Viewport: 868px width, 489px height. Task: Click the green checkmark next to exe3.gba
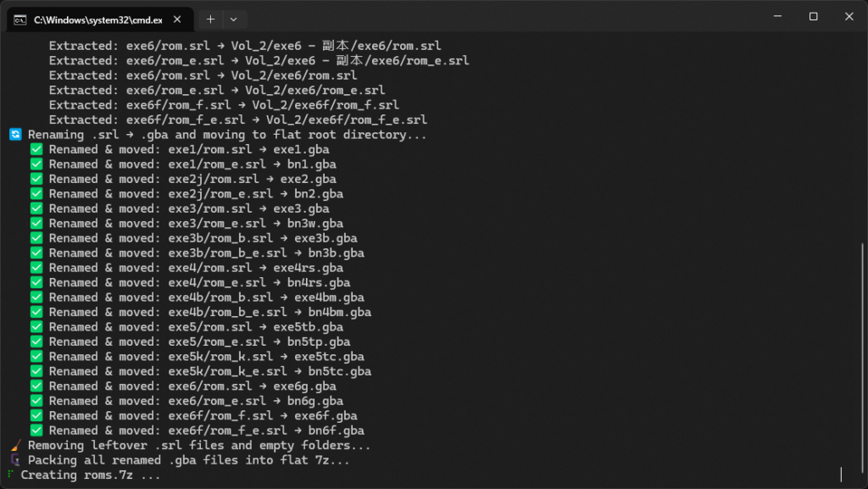tap(36, 208)
